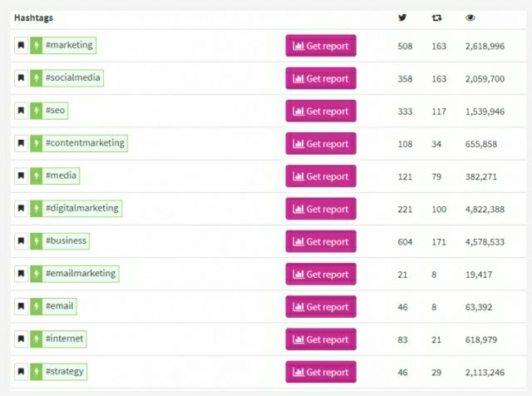Toggle bookmark for #business hashtag
Screen dimensions: 532x396
coord(21,240)
